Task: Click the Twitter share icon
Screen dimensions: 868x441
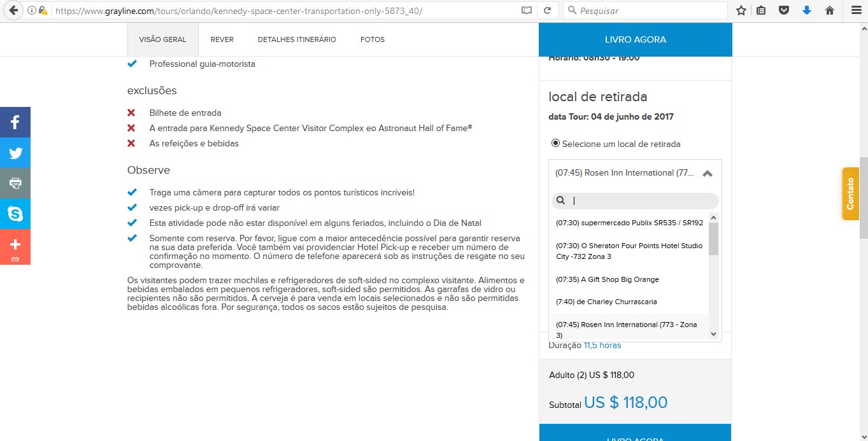Action: click(x=15, y=153)
